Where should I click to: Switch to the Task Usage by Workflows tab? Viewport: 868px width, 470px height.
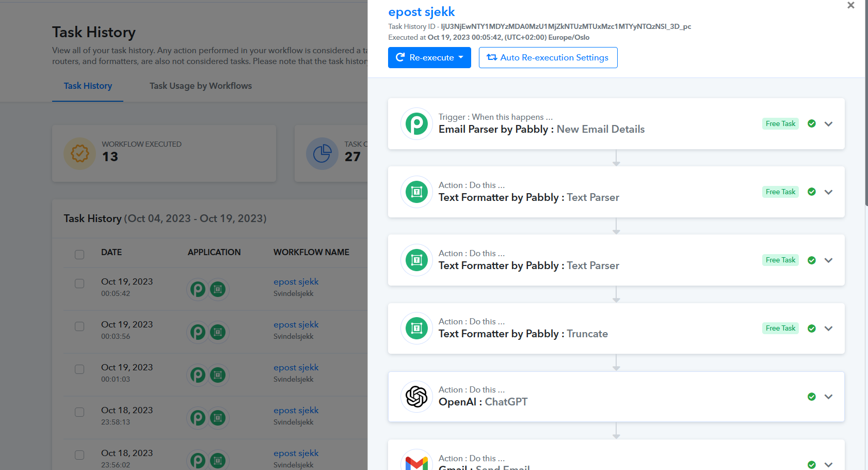[201, 86]
